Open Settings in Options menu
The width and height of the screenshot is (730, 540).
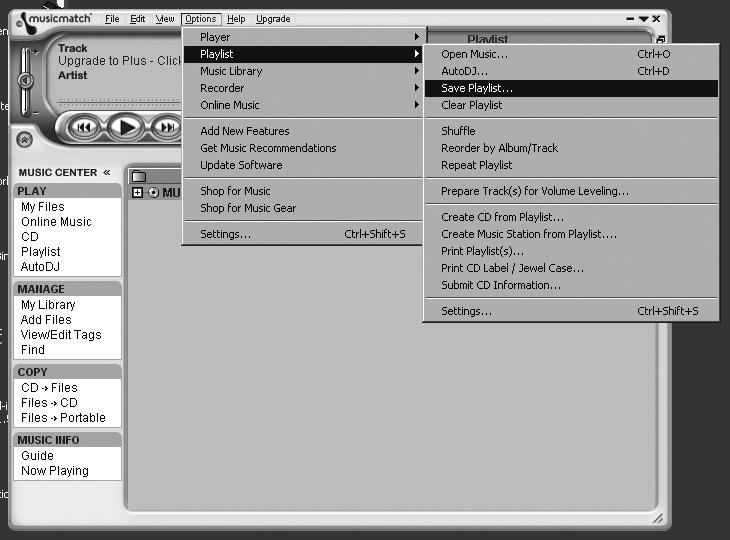[x=303, y=234]
